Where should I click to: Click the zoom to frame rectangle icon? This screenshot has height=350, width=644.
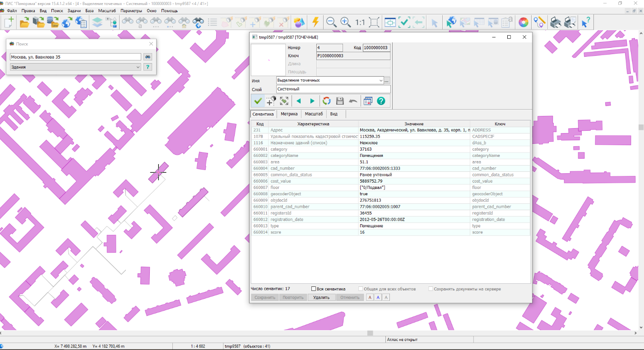(374, 22)
